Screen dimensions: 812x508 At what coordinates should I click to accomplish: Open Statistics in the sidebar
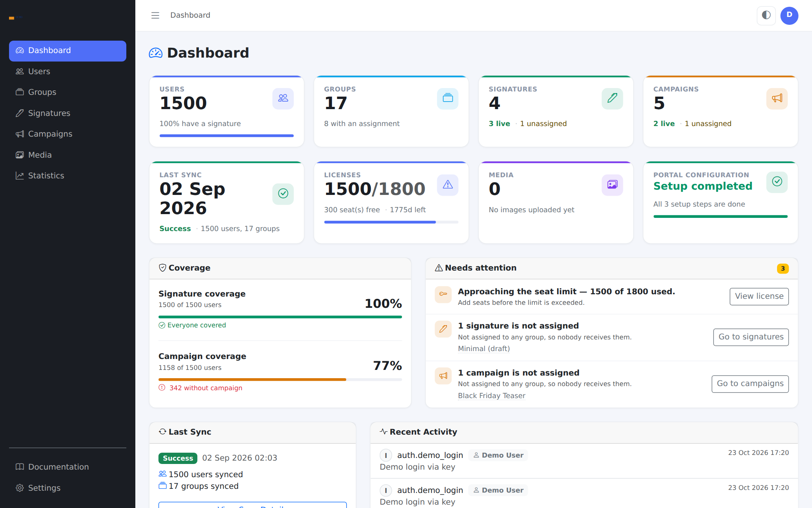(x=68, y=176)
